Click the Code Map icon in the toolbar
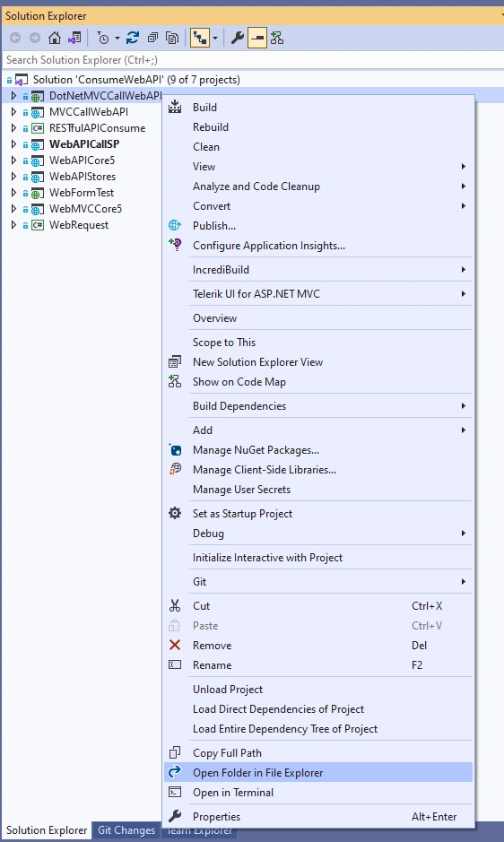 point(277,38)
